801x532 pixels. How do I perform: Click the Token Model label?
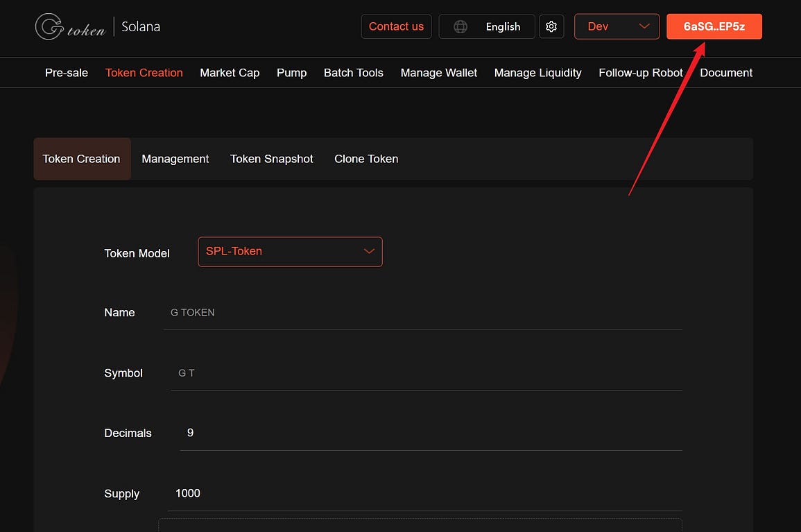(x=137, y=253)
